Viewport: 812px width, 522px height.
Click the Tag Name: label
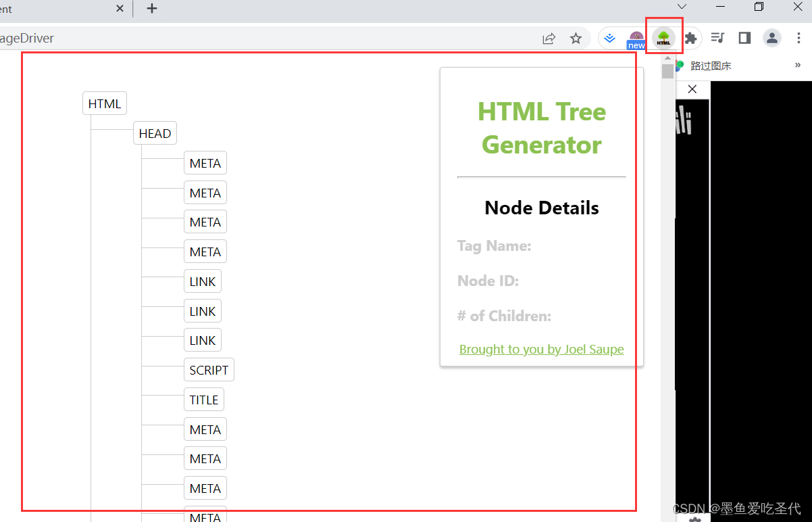point(494,245)
